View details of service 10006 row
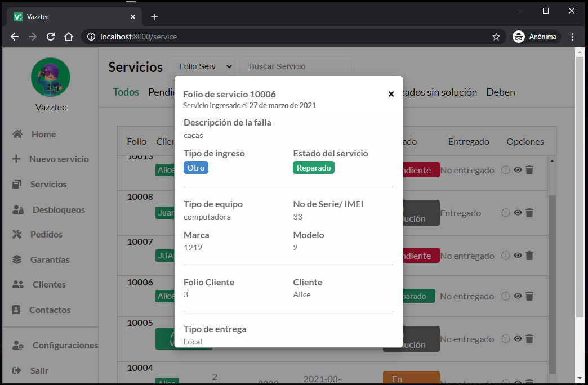This screenshot has width=588, height=385. (x=518, y=296)
